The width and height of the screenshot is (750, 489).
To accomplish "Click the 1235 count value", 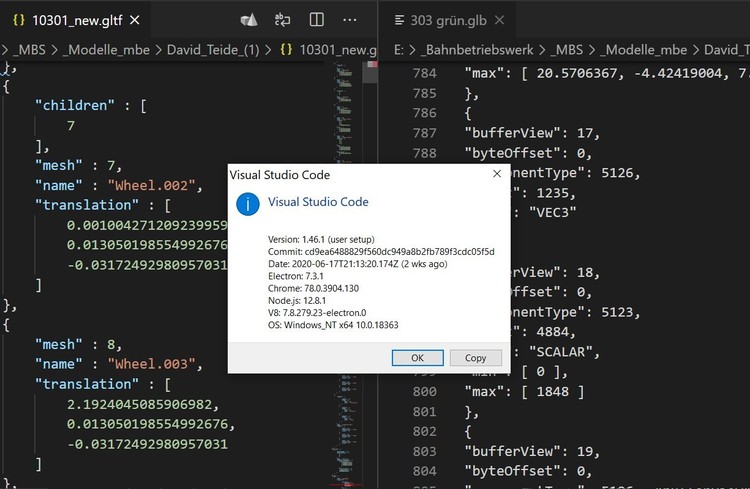I will (552, 193).
